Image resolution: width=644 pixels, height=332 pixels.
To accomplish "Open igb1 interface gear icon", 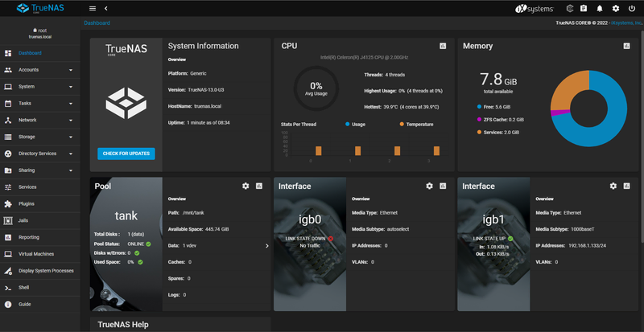I will [613, 186].
